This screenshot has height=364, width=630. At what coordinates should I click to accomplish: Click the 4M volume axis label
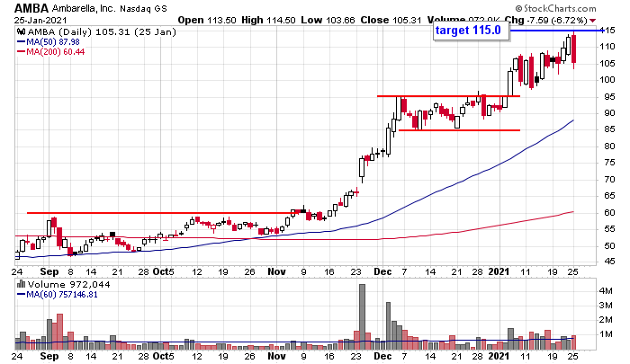tap(606, 291)
